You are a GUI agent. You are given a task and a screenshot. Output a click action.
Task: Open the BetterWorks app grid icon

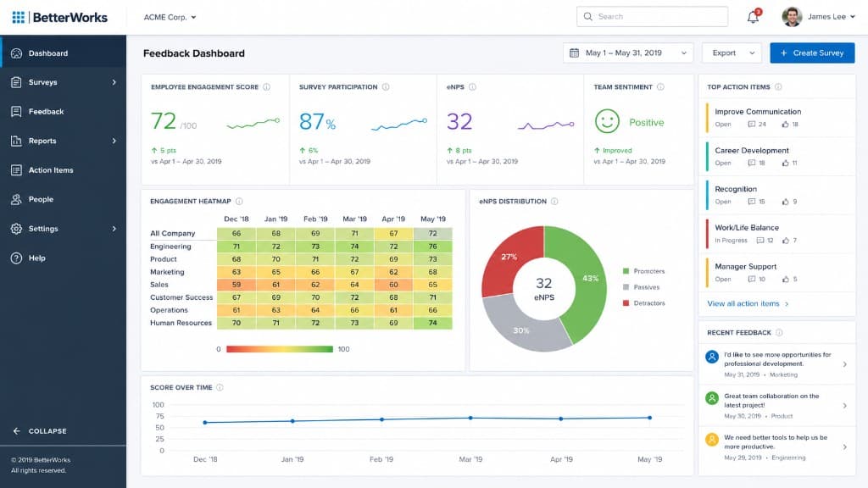[x=19, y=17]
